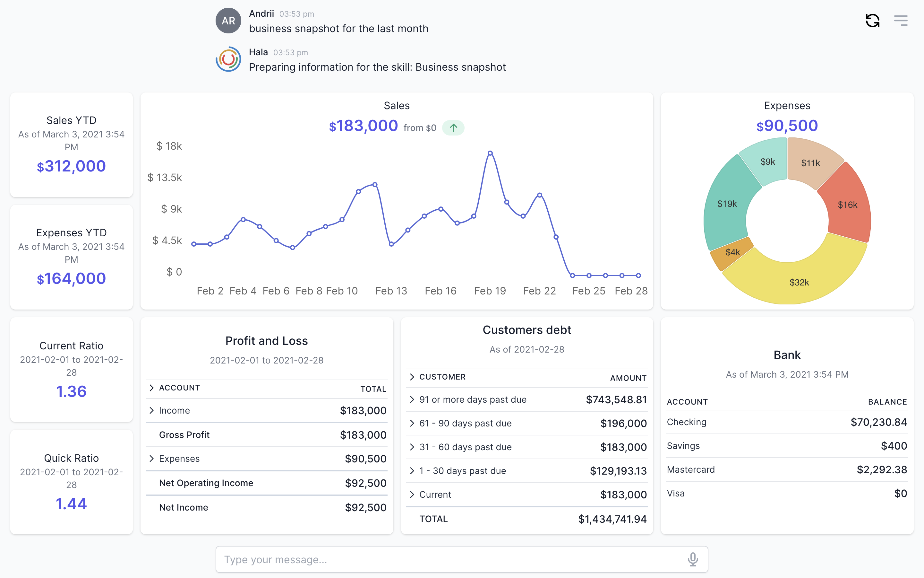The width and height of the screenshot is (924, 578).
Task: Click the Gross Profit row label
Action: click(x=184, y=435)
